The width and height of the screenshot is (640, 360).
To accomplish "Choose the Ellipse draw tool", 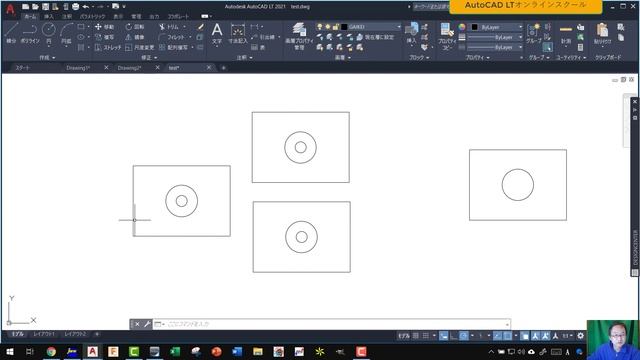I will click(x=81, y=37).
